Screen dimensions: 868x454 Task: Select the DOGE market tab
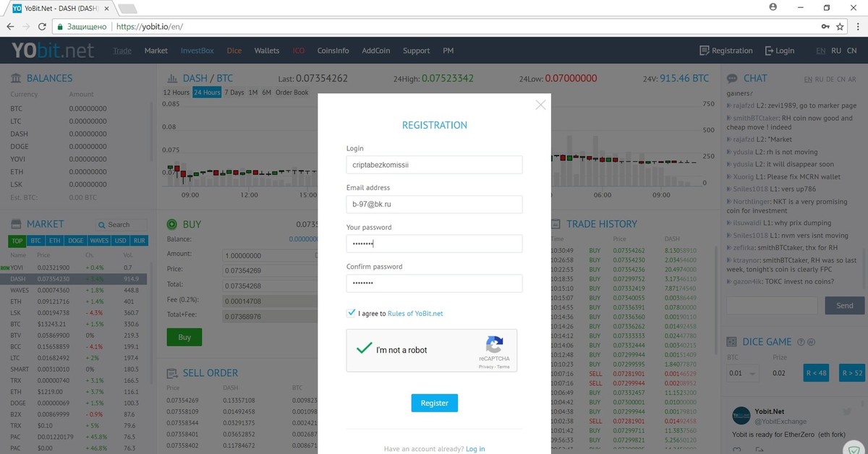click(76, 241)
